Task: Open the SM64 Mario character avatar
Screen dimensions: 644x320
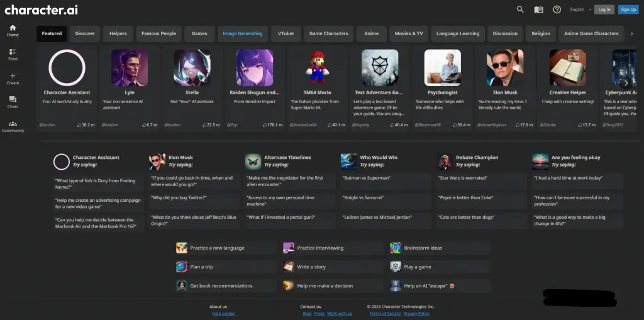Action: [317, 68]
